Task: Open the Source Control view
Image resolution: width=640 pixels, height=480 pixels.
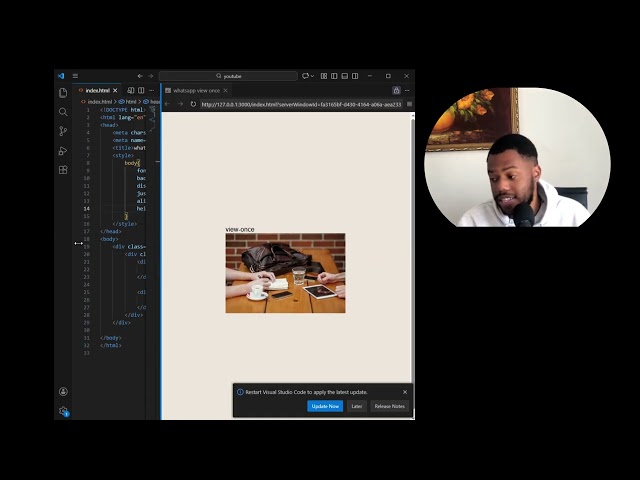Action: [63, 131]
